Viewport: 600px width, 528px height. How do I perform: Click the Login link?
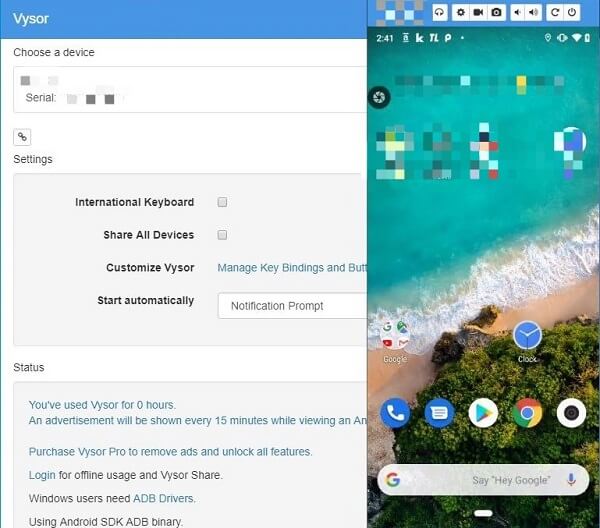coord(42,475)
